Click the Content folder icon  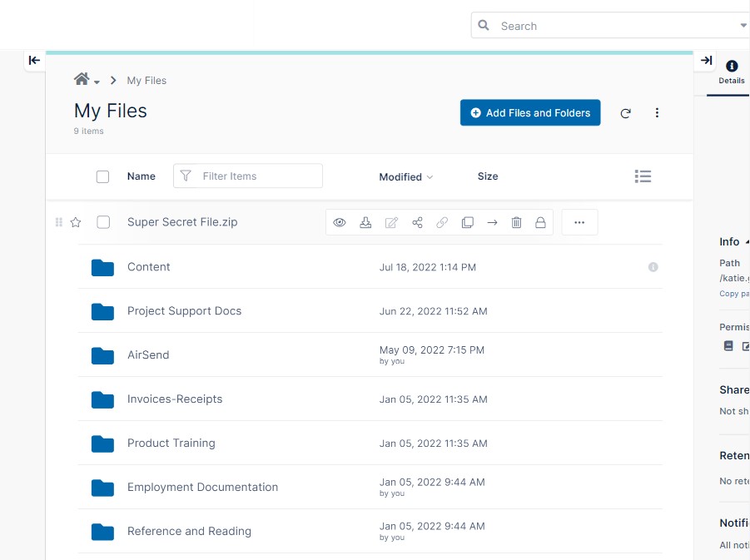coord(102,268)
